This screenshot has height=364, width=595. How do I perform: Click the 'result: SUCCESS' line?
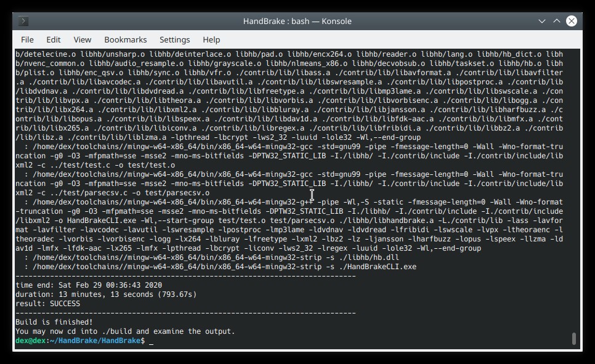pos(48,304)
